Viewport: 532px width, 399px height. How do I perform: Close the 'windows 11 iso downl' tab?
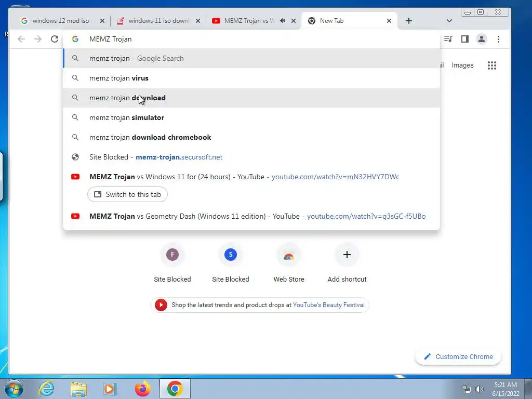[x=198, y=21]
